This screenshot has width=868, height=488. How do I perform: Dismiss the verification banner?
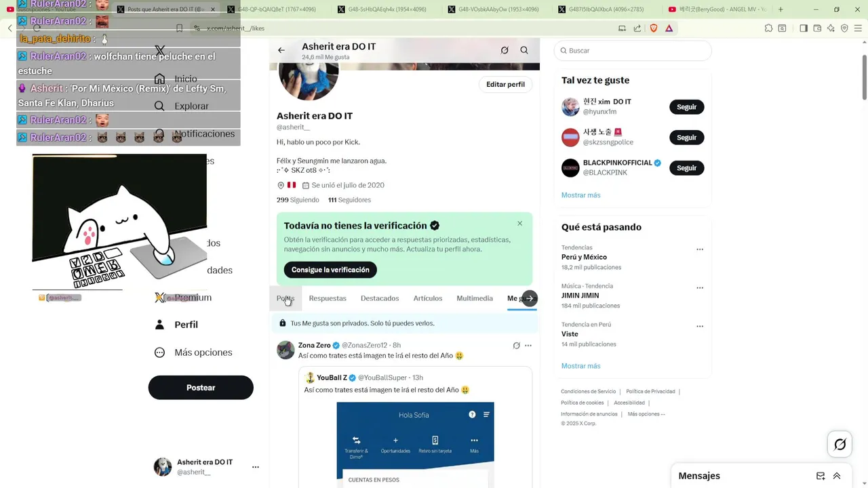(520, 224)
